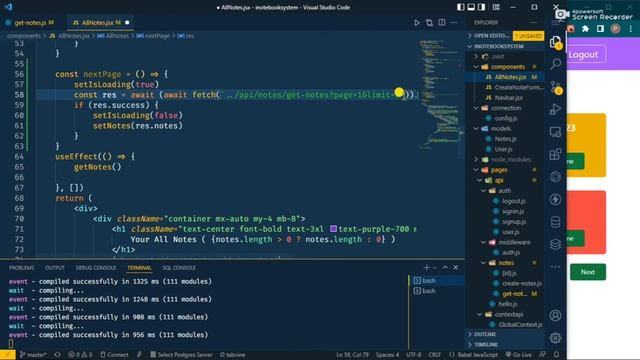Split the editor to the right

pyautogui.click(x=442, y=22)
